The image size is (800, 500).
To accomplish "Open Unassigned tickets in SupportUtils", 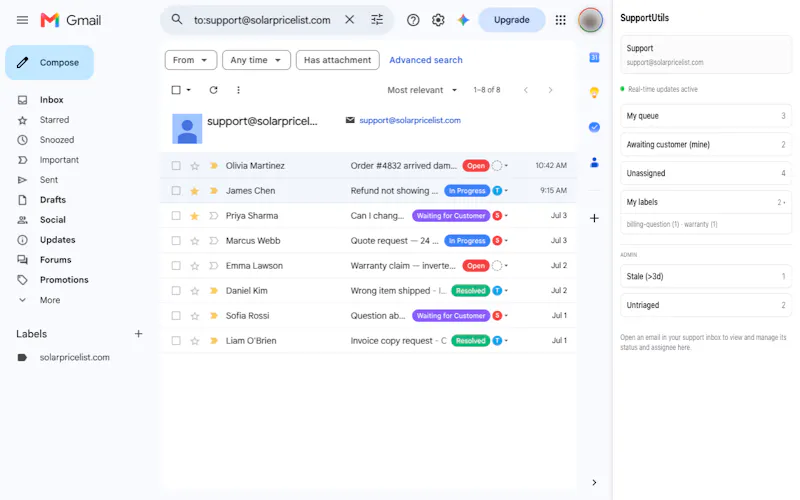I will [x=706, y=173].
